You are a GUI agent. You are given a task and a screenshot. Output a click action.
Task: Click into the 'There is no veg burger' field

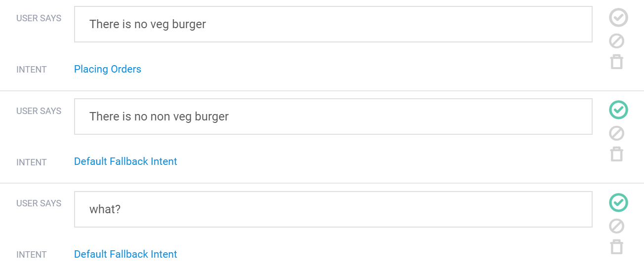pos(333,24)
